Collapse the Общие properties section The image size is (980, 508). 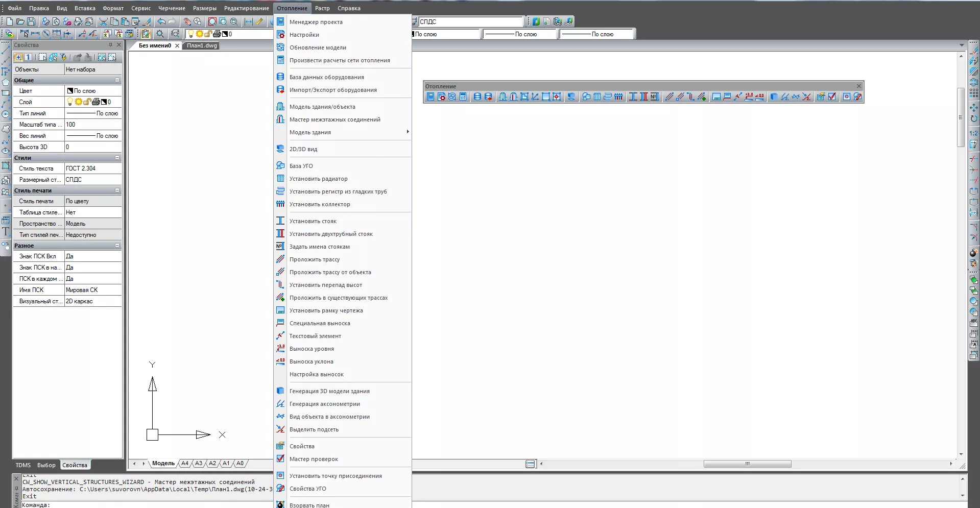coord(117,80)
